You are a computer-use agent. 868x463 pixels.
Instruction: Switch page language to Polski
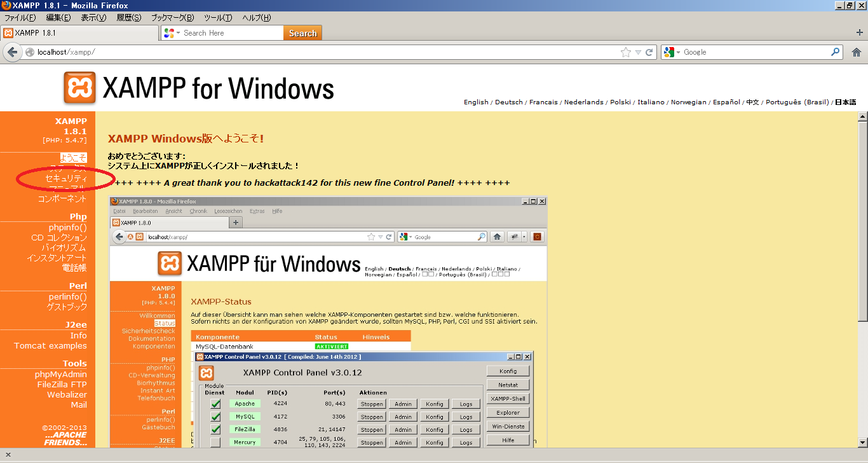click(621, 102)
